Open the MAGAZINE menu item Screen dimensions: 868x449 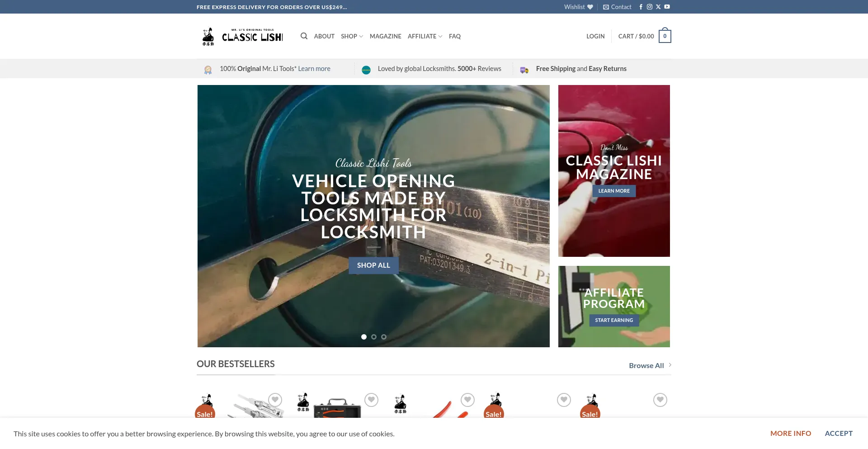386,36
